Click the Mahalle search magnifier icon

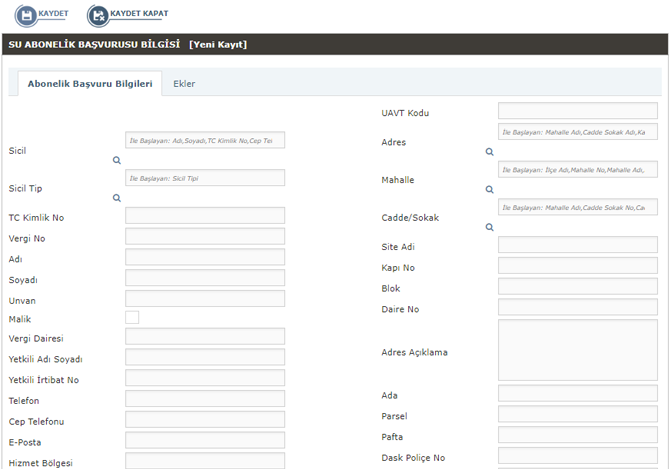(489, 189)
